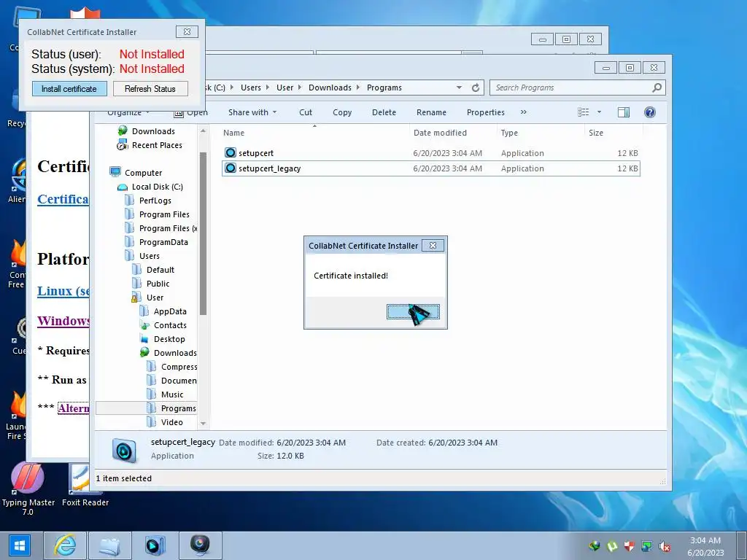This screenshot has height=560, width=747.
Task: Click Delete in the Explorer toolbar
Action: point(384,112)
